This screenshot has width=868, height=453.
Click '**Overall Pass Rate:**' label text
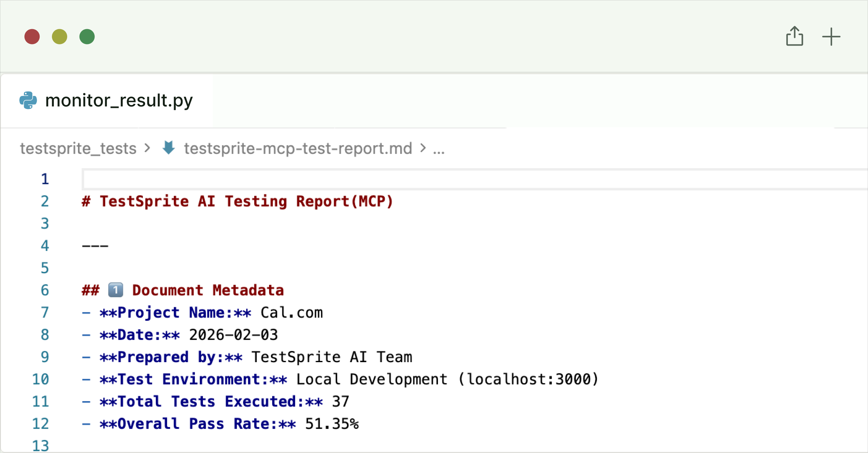(198, 424)
